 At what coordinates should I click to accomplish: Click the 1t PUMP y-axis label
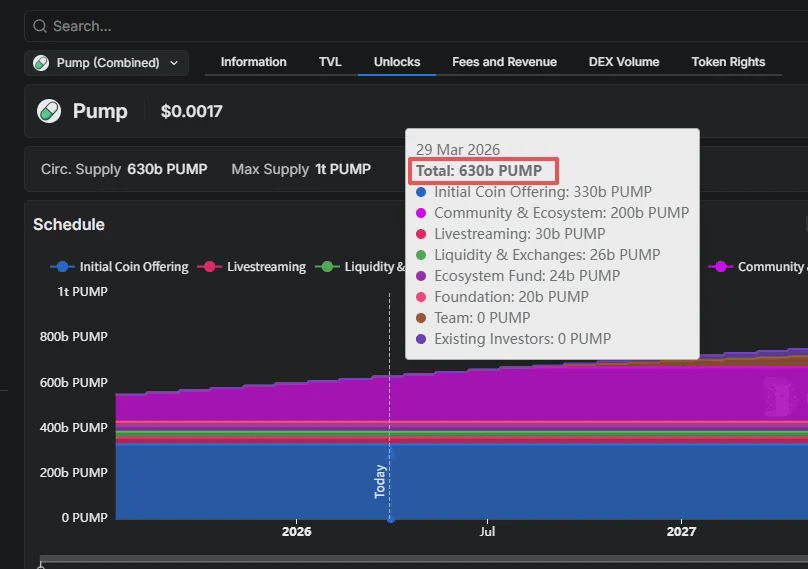tap(82, 292)
